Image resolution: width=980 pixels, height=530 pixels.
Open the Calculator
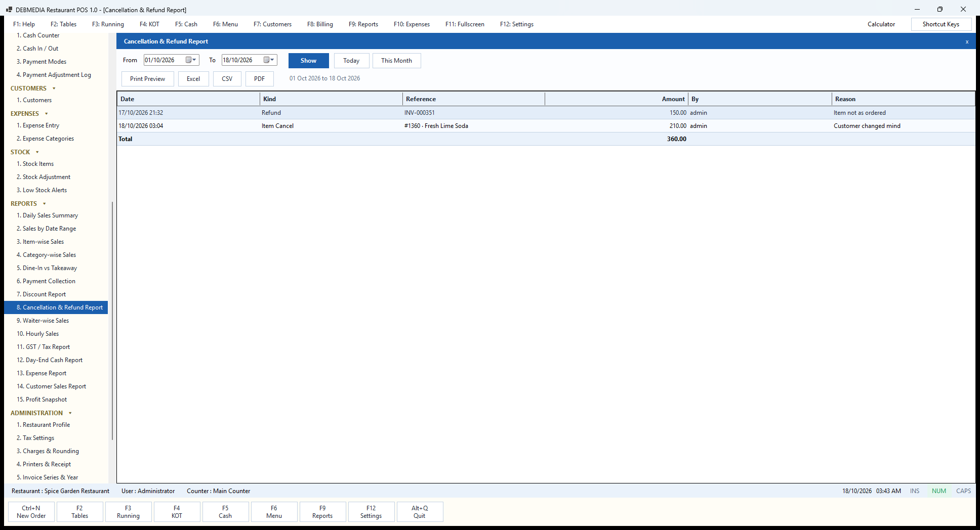click(x=881, y=24)
